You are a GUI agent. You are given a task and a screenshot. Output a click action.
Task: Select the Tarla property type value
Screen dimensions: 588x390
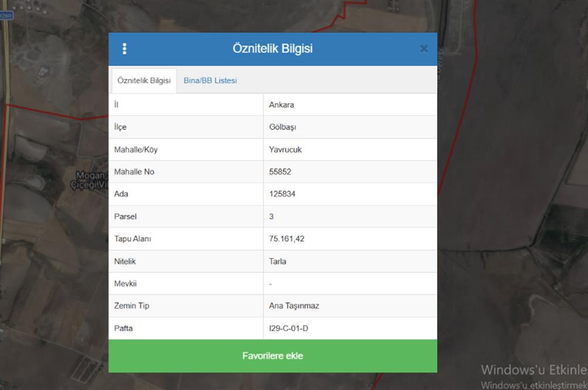click(x=278, y=261)
